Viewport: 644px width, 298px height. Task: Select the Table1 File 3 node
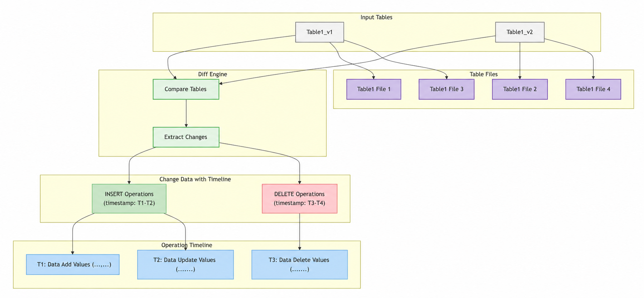point(447,89)
